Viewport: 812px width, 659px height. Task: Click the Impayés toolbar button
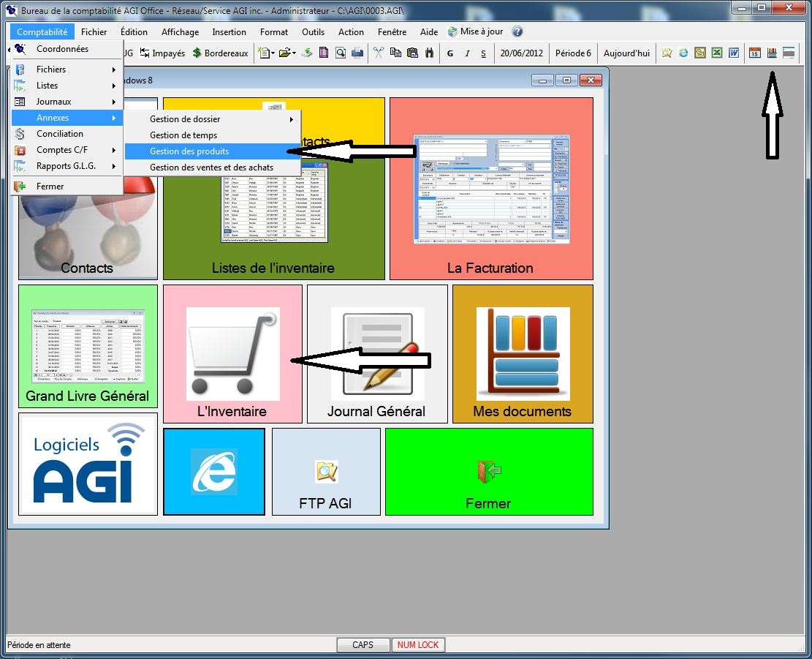[162, 53]
